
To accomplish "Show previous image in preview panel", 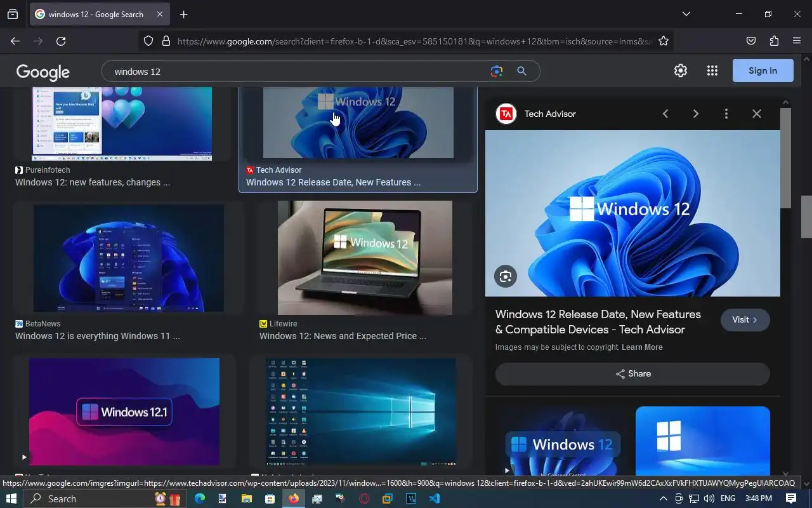I will 665,114.
